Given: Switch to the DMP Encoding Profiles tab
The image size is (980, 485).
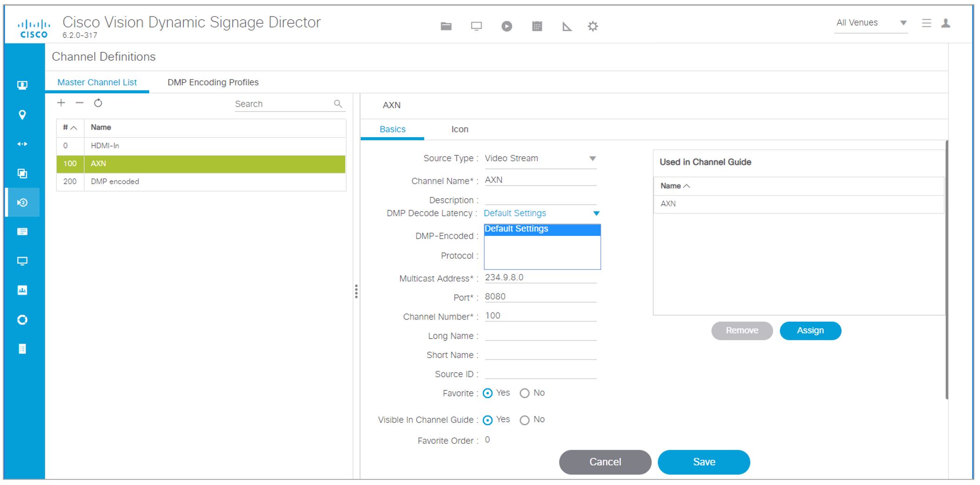Looking at the screenshot, I should click(x=213, y=82).
